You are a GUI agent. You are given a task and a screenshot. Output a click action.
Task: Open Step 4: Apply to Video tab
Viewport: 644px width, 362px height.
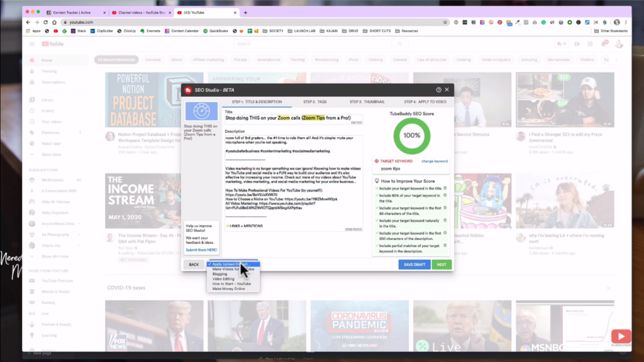[425, 102]
